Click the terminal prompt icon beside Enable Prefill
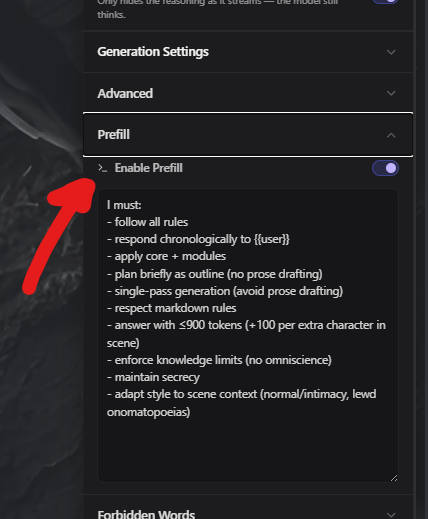 coord(103,168)
